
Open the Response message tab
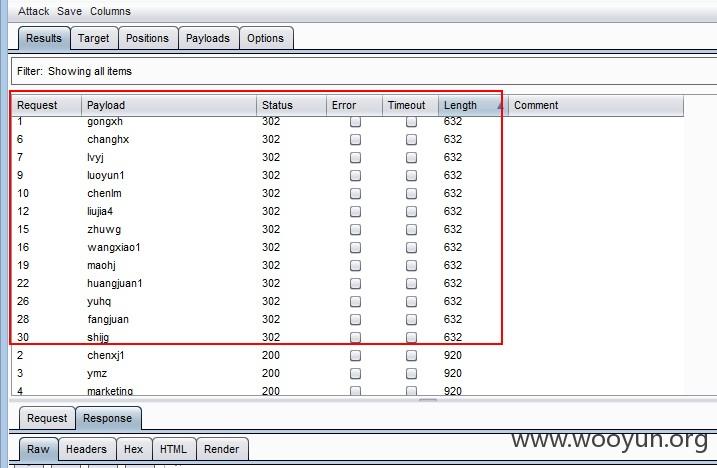108,418
